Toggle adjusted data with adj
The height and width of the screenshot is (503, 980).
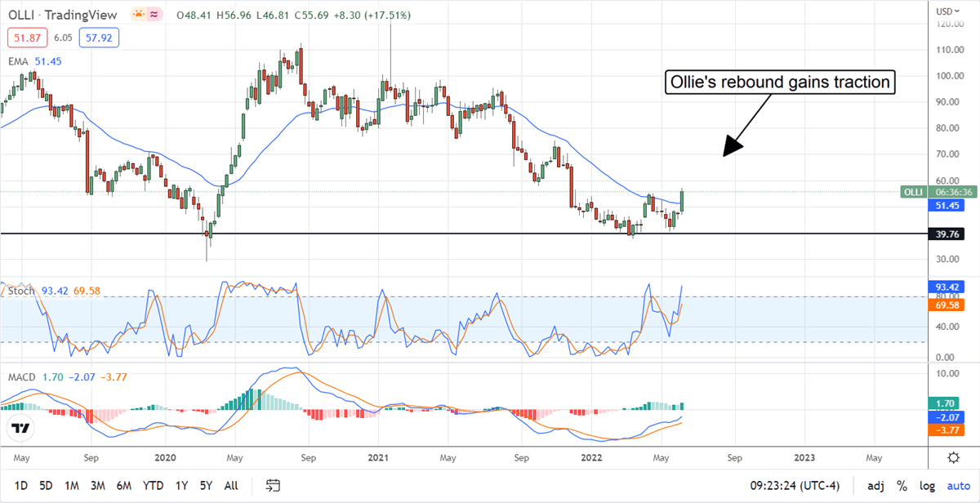coord(875,486)
